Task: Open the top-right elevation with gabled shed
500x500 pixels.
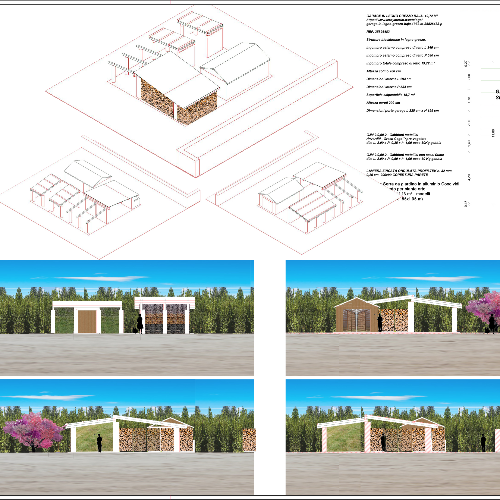Action: [x=393, y=318]
